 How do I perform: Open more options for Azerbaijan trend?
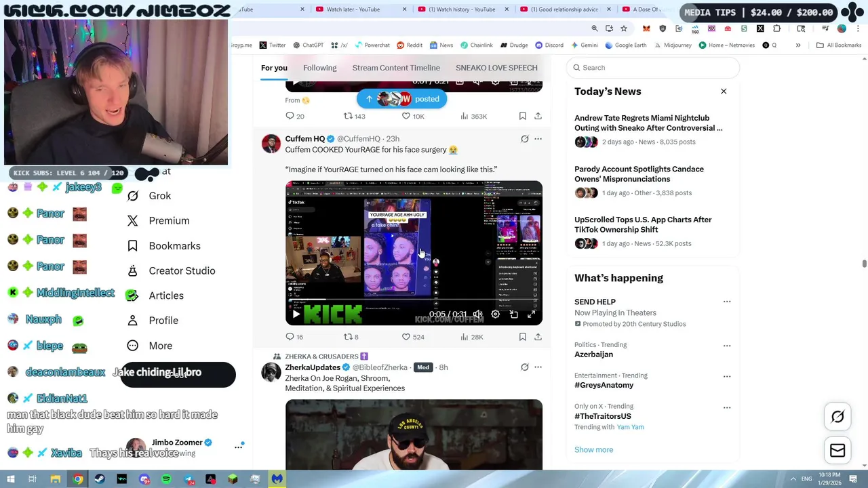tap(727, 346)
